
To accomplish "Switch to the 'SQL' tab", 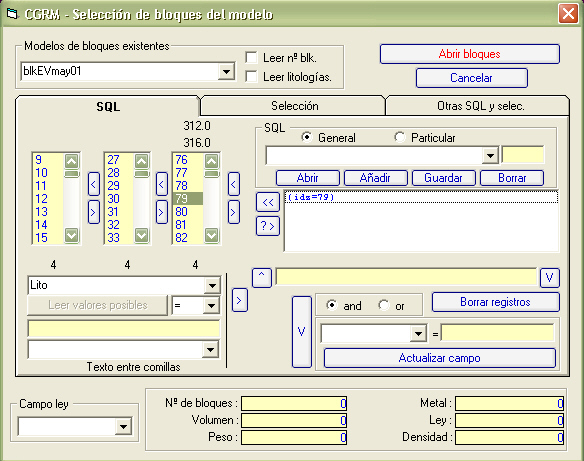I will pyautogui.click(x=108, y=107).
